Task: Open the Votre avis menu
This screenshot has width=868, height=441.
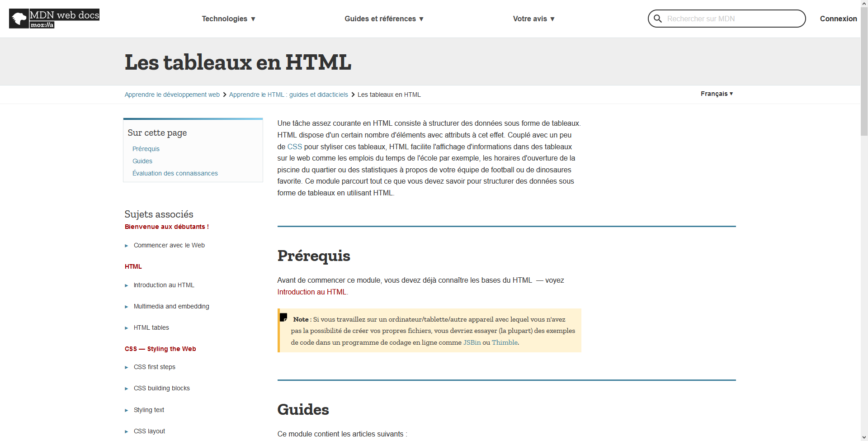Action: click(533, 19)
